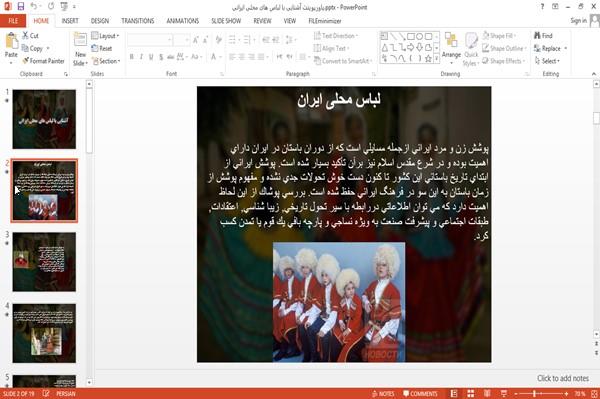Switch to the DESIGN tab
This screenshot has height=399, width=600.
coord(100,21)
